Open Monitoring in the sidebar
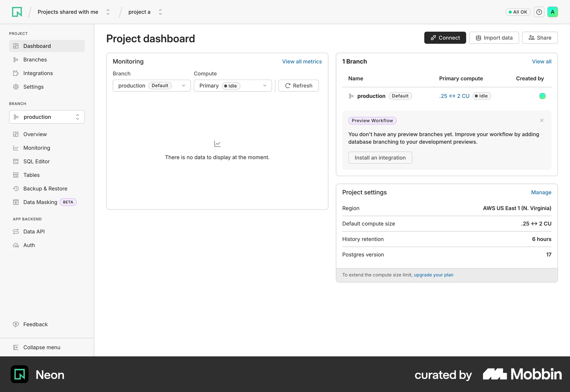 [47, 148]
